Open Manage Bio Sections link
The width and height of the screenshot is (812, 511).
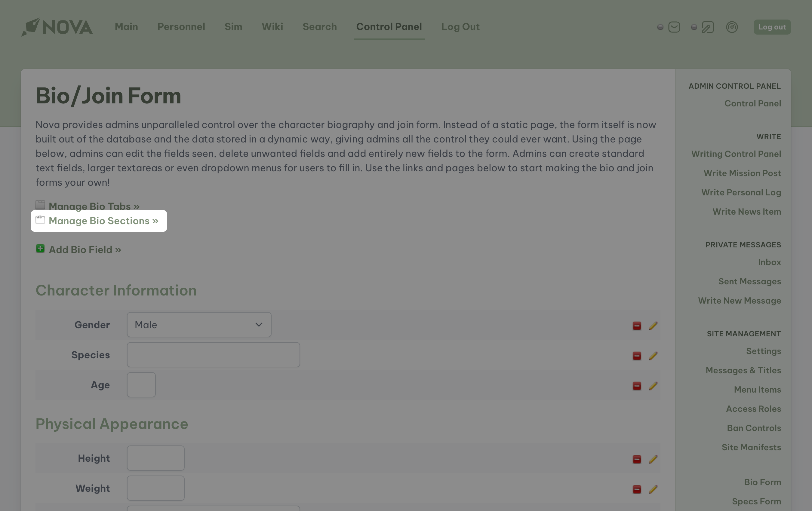(103, 221)
